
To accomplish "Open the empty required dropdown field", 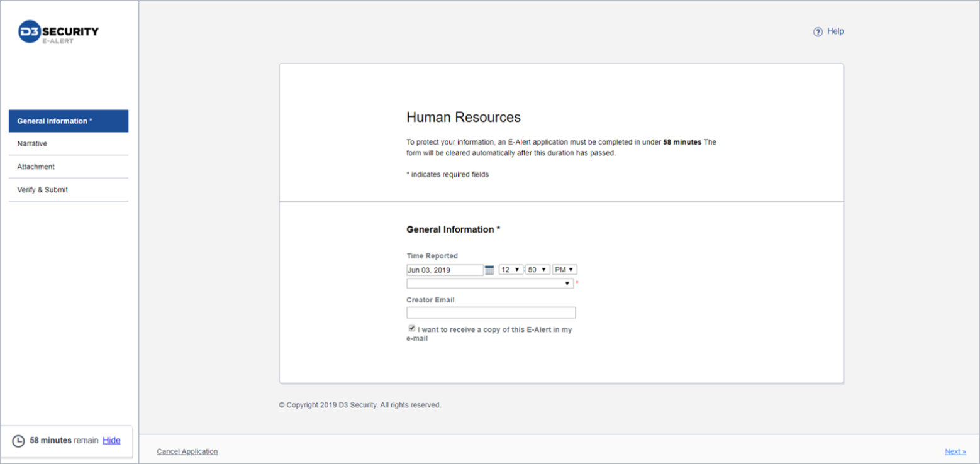I will click(x=489, y=284).
